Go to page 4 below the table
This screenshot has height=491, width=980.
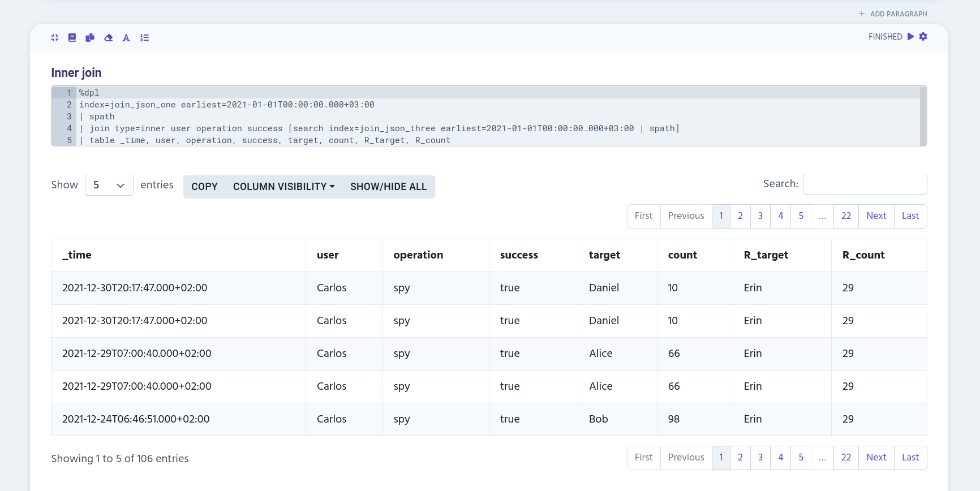[x=781, y=458]
